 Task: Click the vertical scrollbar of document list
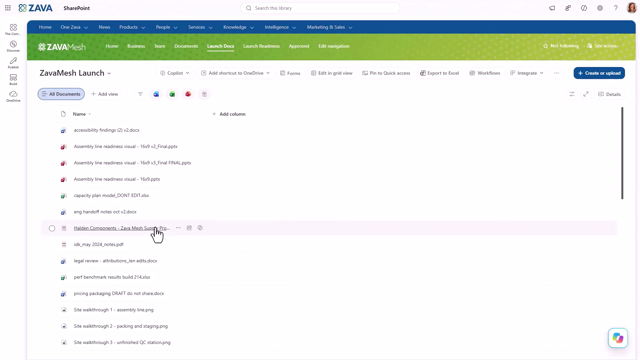(622, 153)
